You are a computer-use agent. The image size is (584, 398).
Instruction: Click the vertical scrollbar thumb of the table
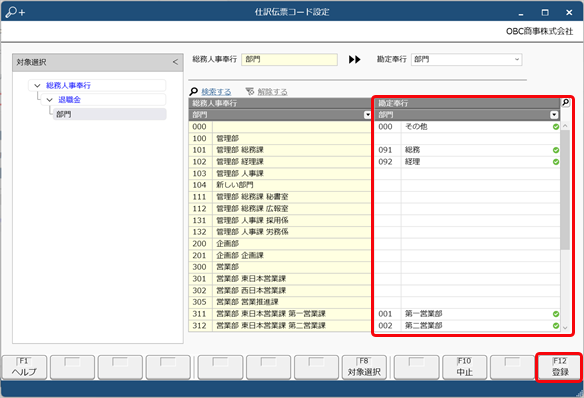pyautogui.click(x=565, y=190)
